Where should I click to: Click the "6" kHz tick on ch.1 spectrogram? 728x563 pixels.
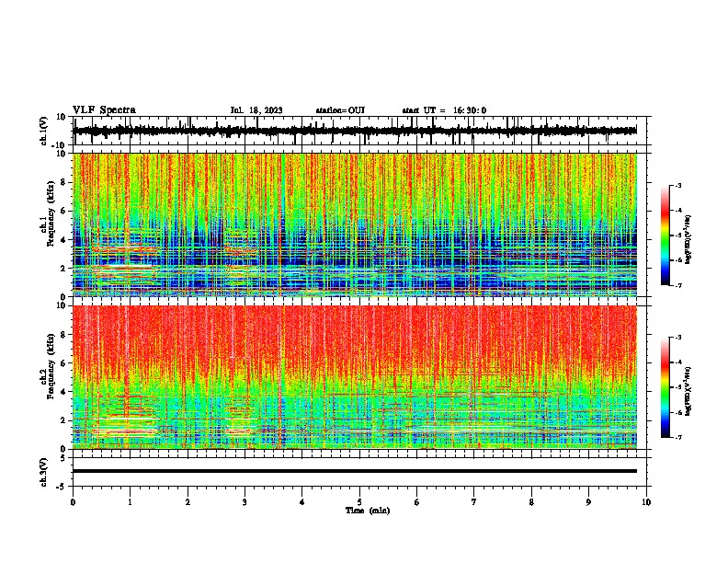click(64, 211)
